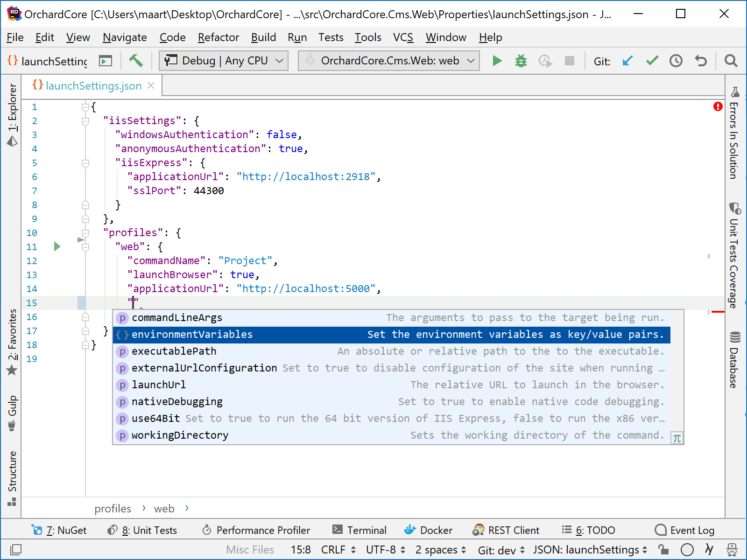This screenshot has height=560, width=747.
Task: Start debugging with the bug icon
Action: point(521,61)
